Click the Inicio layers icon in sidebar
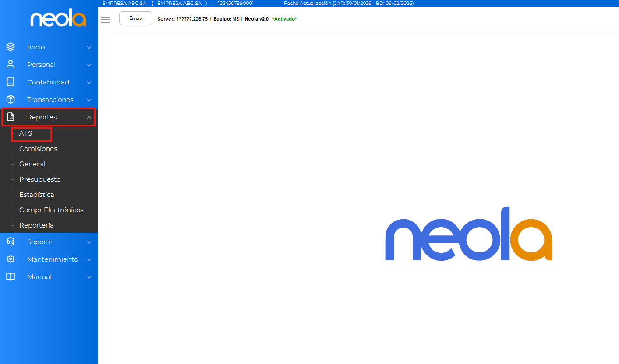The image size is (619, 364). click(11, 47)
